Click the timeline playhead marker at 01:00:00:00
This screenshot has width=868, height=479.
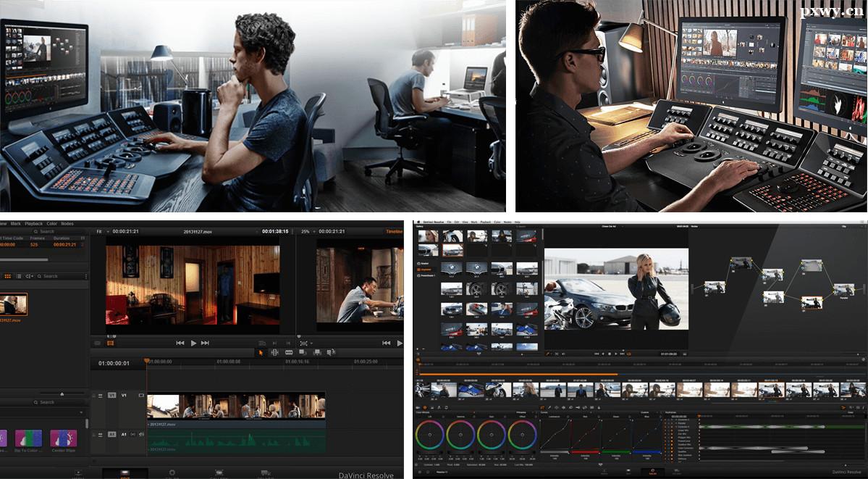[147, 360]
